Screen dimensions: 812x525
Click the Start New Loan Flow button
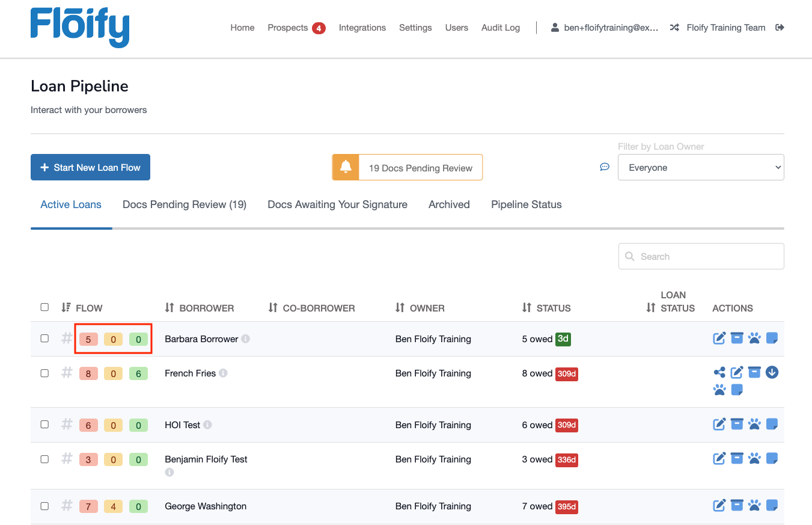(x=90, y=168)
